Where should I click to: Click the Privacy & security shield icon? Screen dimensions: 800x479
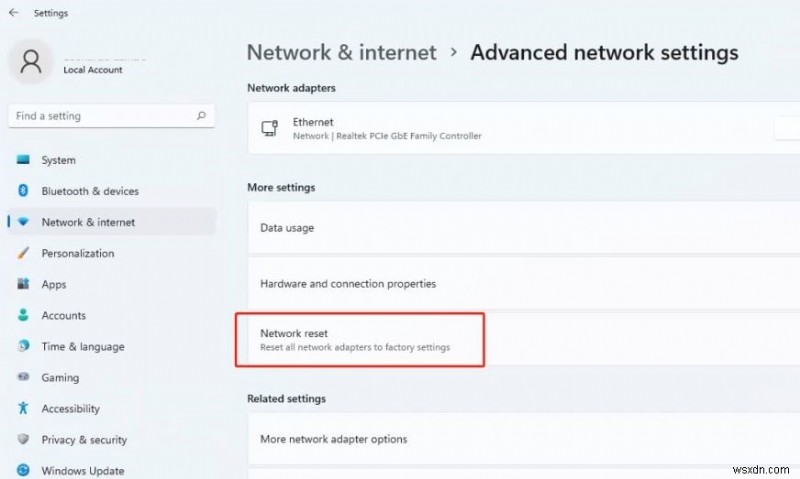coord(23,440)
